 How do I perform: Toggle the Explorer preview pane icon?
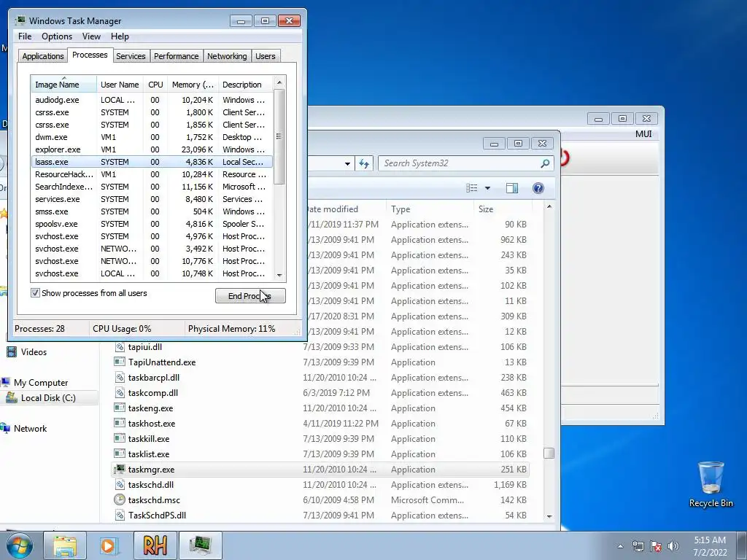pos(512,188)
